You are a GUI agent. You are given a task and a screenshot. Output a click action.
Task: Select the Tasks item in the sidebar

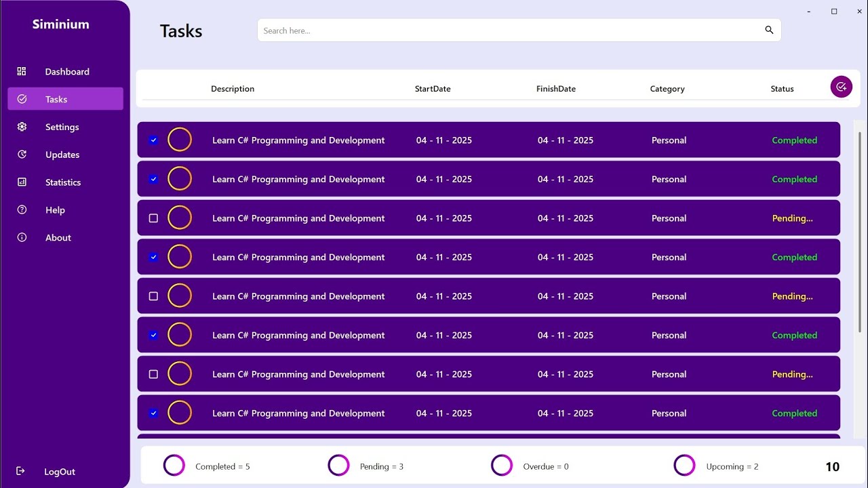66,99
